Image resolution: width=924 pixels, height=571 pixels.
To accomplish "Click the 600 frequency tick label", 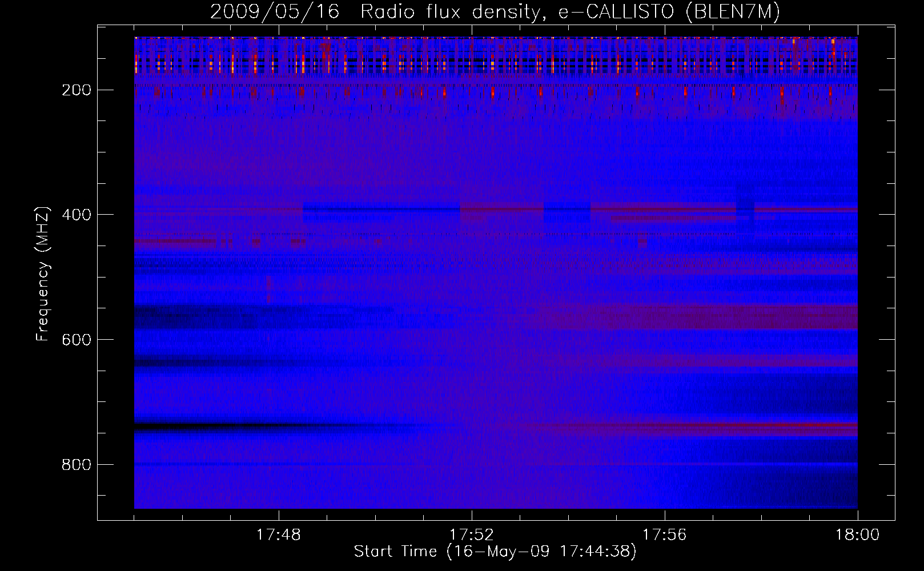I will (77, 340).
